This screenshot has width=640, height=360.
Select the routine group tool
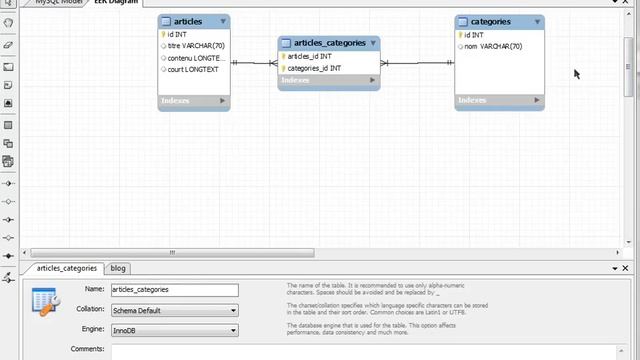pos(8,161)
